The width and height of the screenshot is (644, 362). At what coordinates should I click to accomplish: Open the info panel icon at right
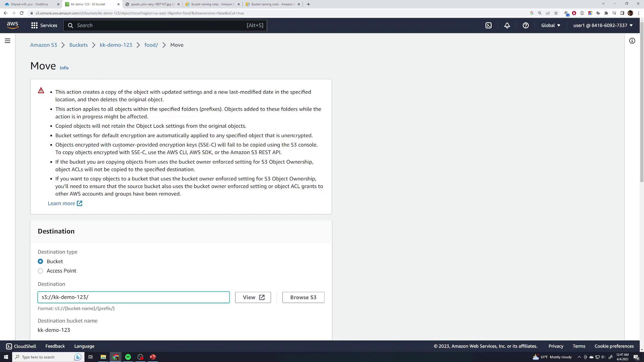[632, 41]
